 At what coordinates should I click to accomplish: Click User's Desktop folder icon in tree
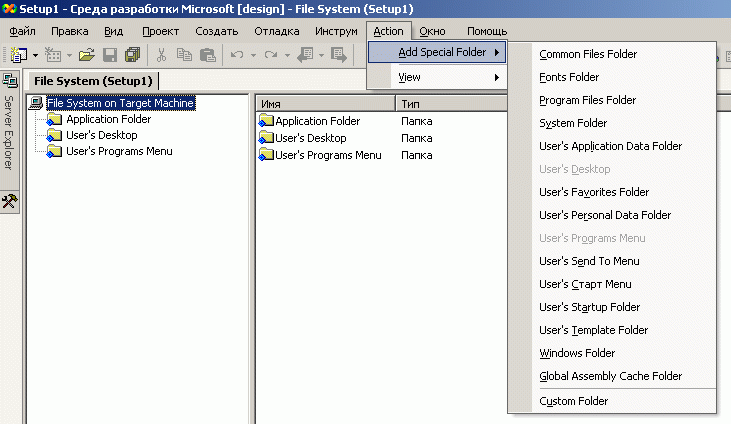pyautogui.click(x=54, y=135)
